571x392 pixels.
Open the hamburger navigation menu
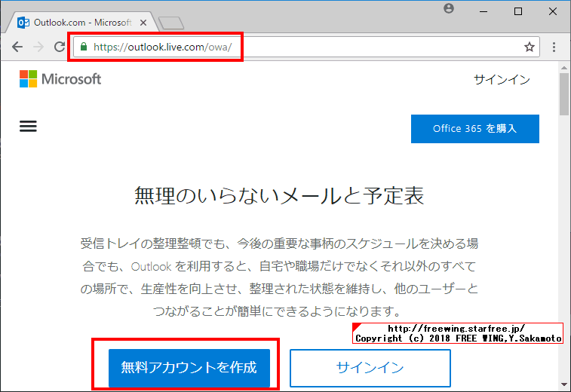coord(28,127)
